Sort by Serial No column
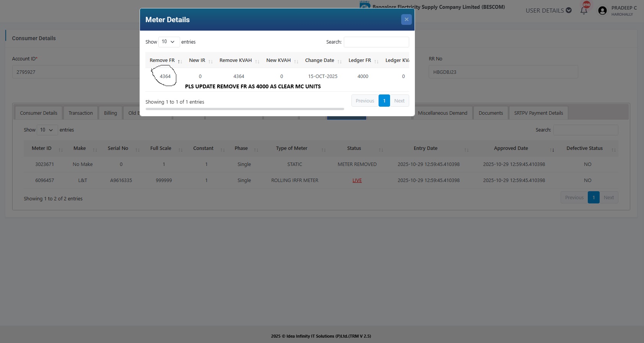Image resolution: width=644 pixels, height=343 pixels. click(121, 148)
